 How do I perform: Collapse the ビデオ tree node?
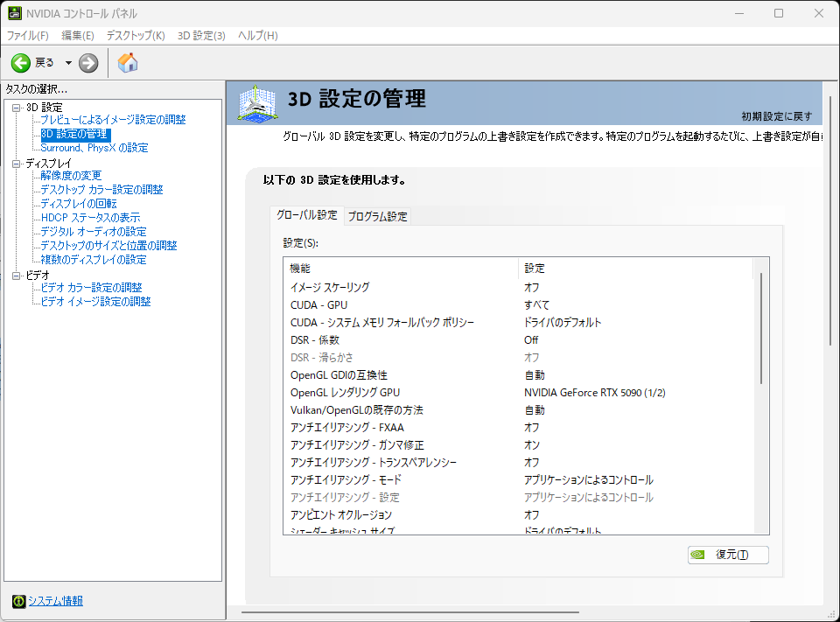[16, 276]
